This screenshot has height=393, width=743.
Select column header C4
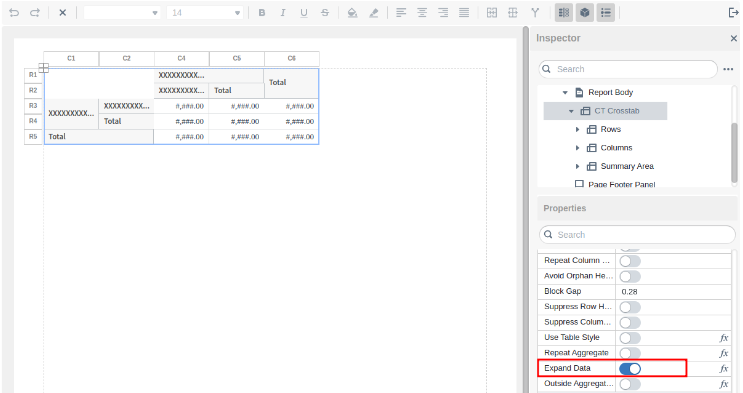181,58
